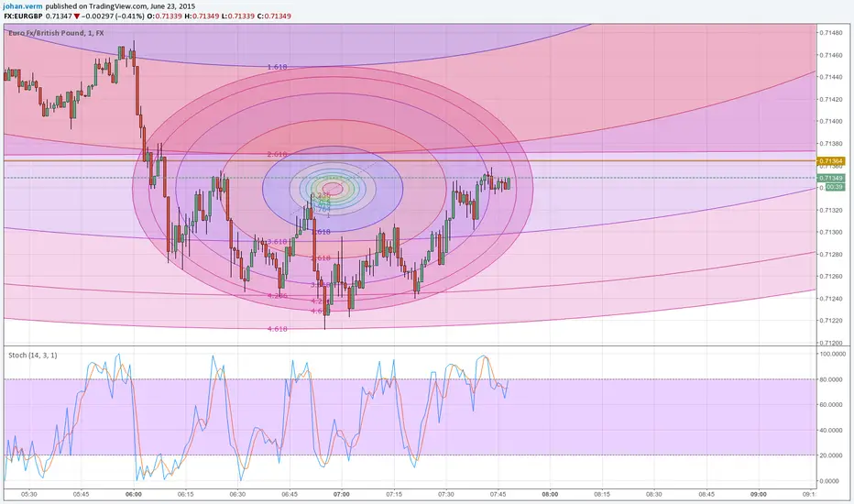Viewport: 854px width, 504px height.
Task: Click the 0.71420 price axis value
Action: tap(832, 99)
